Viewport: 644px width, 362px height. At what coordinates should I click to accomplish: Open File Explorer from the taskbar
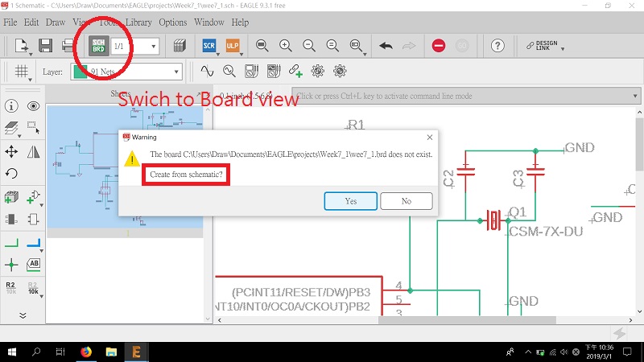click(111, 352)
